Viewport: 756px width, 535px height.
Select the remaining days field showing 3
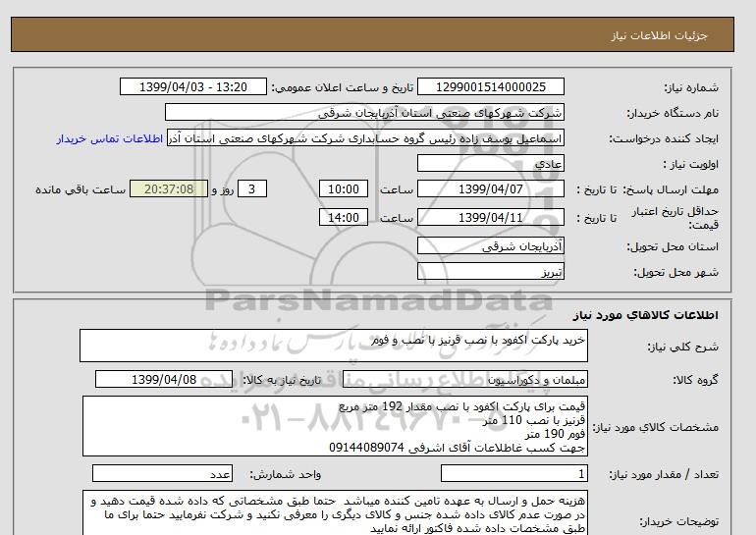point(253,189)
